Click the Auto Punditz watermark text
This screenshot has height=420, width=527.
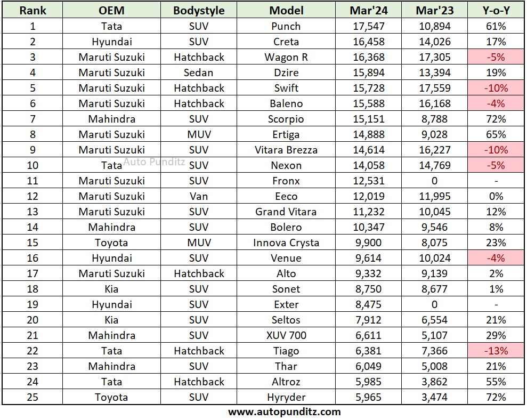click(x=154, y=161)
